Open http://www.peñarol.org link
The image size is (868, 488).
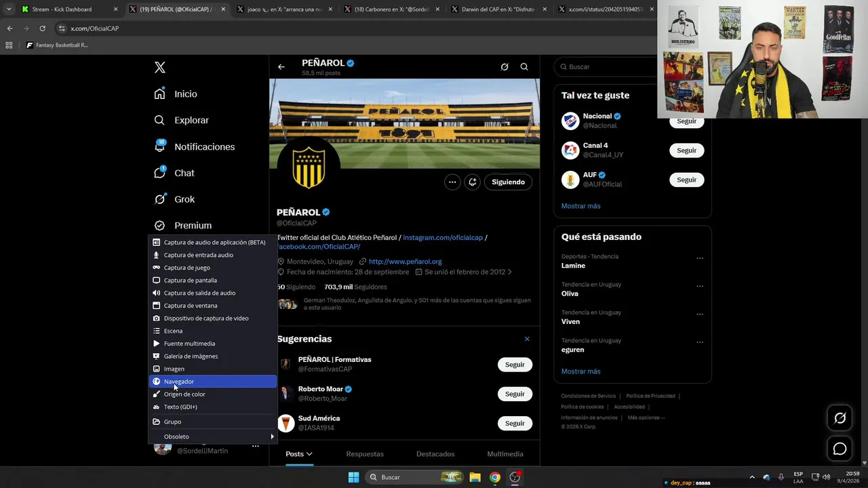click(x=405, y=262)
